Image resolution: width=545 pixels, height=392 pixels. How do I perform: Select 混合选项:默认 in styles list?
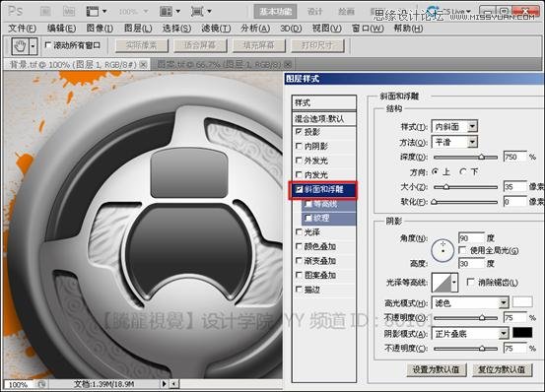(324, 119)
